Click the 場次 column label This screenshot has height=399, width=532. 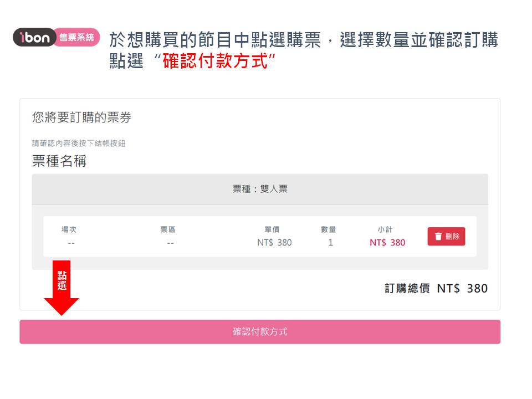click(x=69, y=229)
